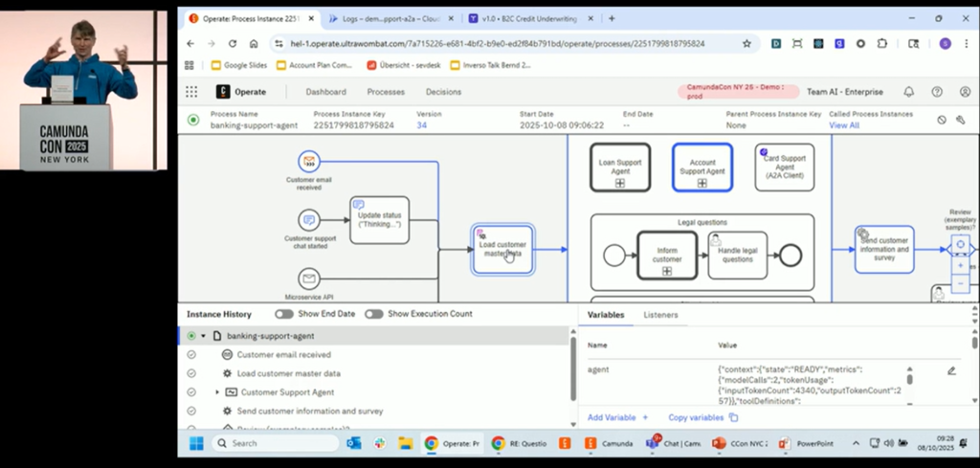Switch to the Listeners tab
980x468 pixels.
pos(660,314)
